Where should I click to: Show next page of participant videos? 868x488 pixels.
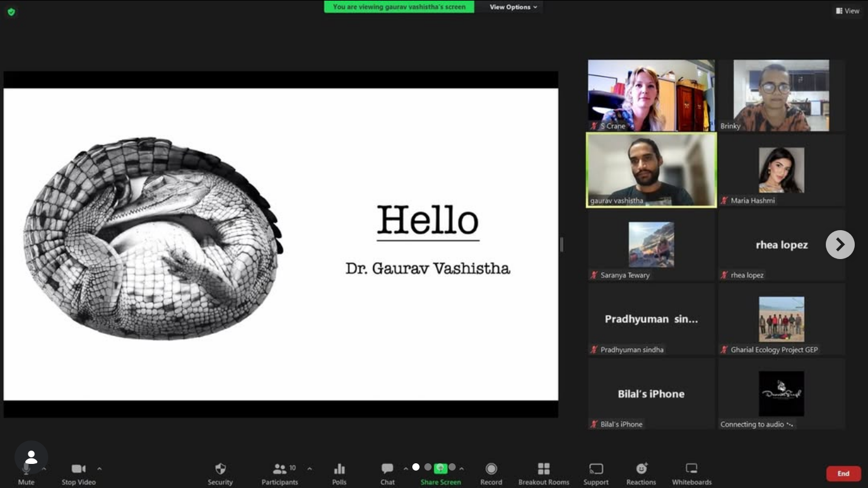[x=840, y=245]
